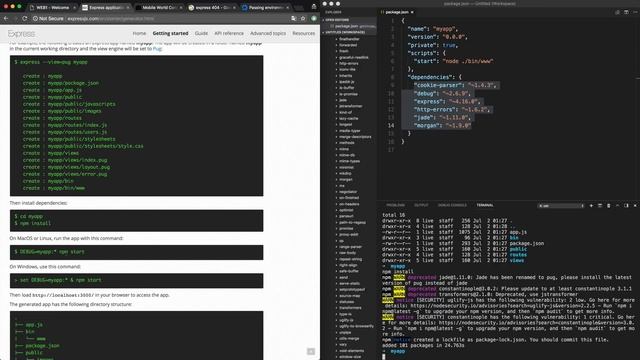
Task: Collapse the Open Editors section
Action: 337,20
